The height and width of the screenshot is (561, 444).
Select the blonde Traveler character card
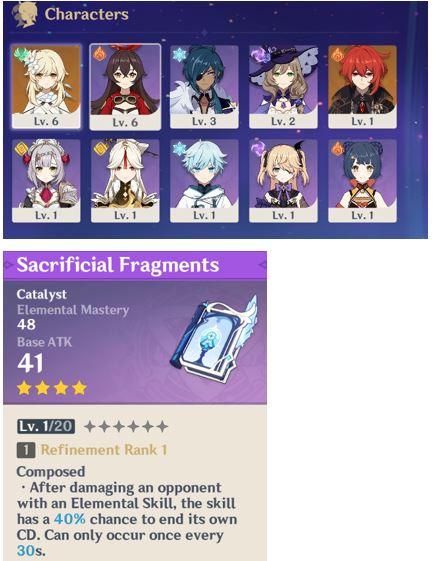46,86
